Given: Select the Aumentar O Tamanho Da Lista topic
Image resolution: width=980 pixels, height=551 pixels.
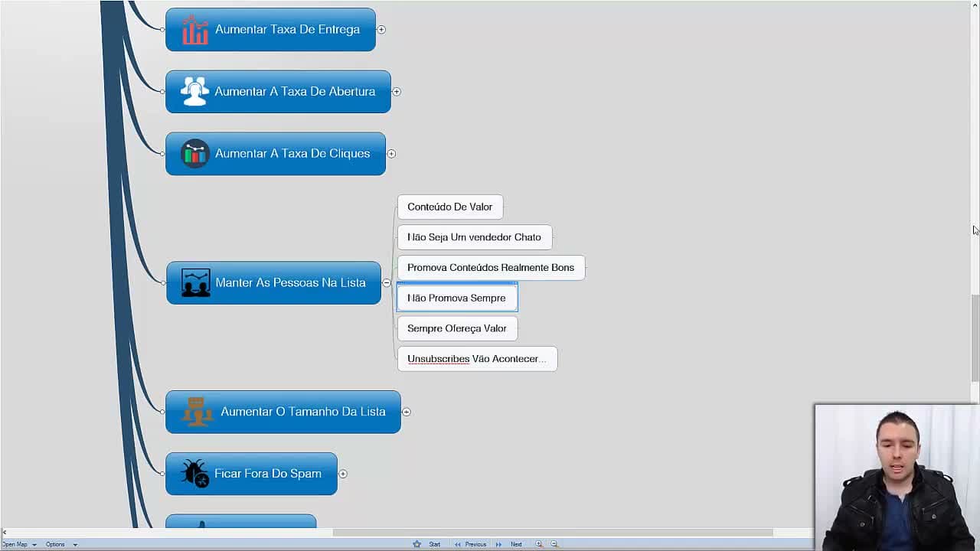Looking at the screenshot, I should (283, 412).
